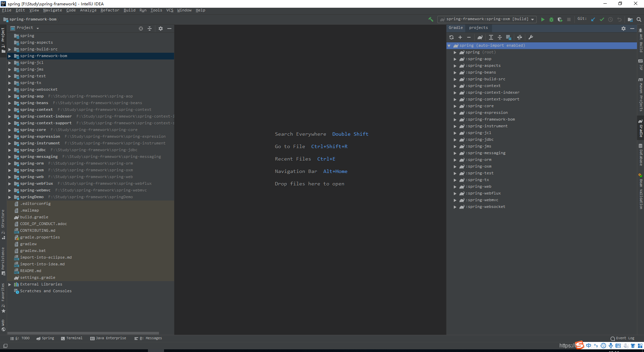Open Search Everywhere magnifier icon
Image resolution: width=644 pixels, height=352 pixels.
(639, 19)
